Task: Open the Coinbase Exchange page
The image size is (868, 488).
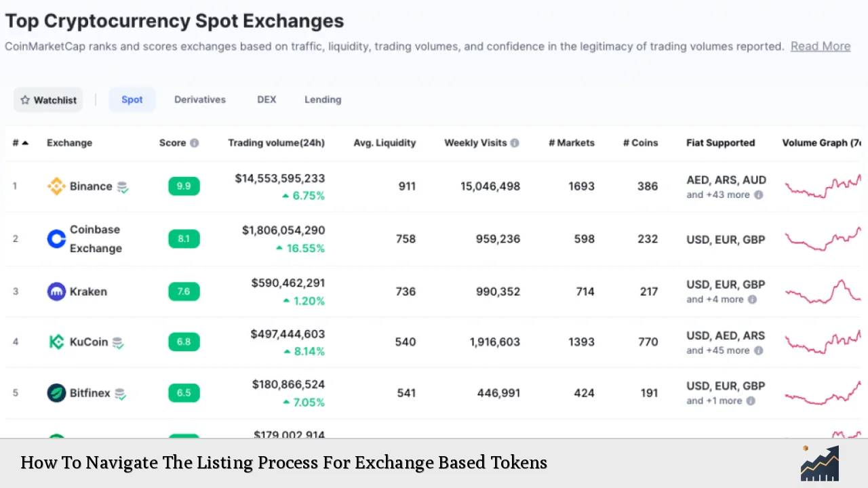Action: (x=96, y=239)
